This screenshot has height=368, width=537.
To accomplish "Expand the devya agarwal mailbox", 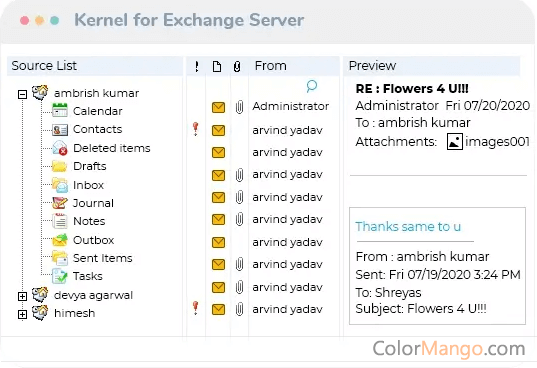I will [x=22, y=296].
